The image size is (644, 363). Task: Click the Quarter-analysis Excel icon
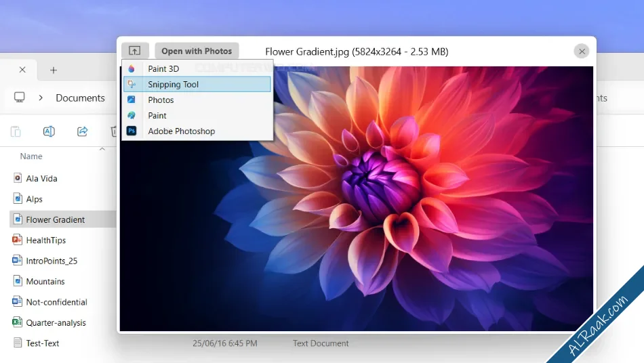click(x=17, y=322)
